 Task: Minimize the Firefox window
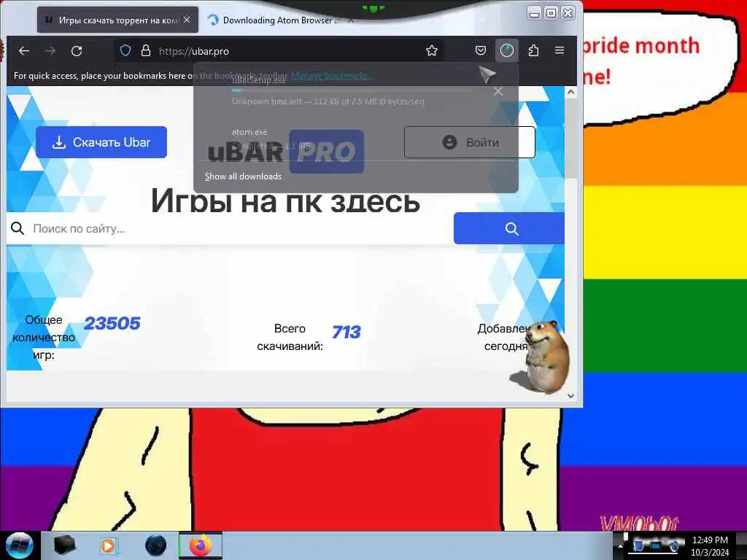[x=535, y=13]
